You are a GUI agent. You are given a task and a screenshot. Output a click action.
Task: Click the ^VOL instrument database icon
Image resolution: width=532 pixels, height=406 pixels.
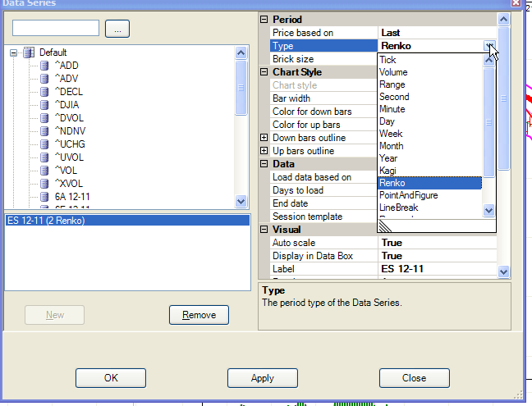tap(44, 171)
